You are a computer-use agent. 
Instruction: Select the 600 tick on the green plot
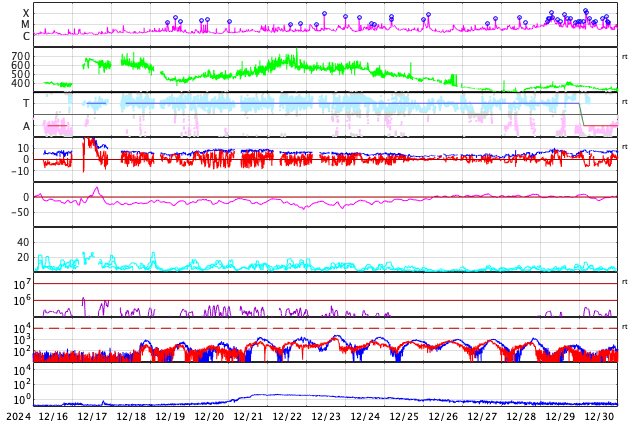21,65
